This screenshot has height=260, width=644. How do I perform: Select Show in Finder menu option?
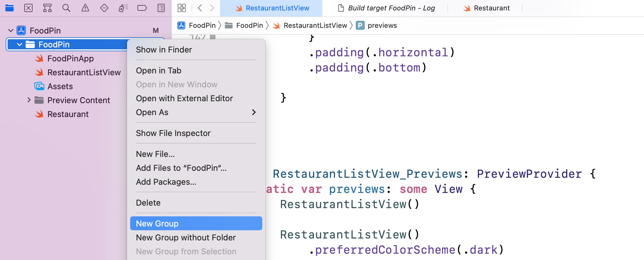click(164, 50)
